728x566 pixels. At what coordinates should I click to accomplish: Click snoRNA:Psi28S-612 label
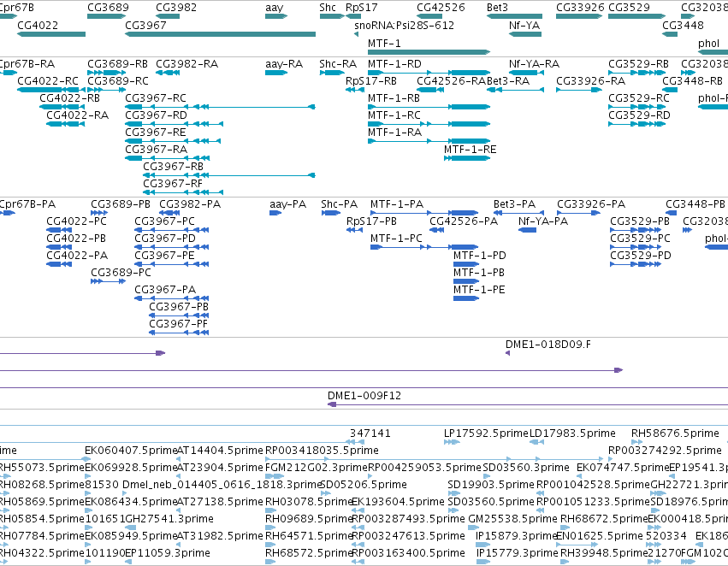pos(404,25)
